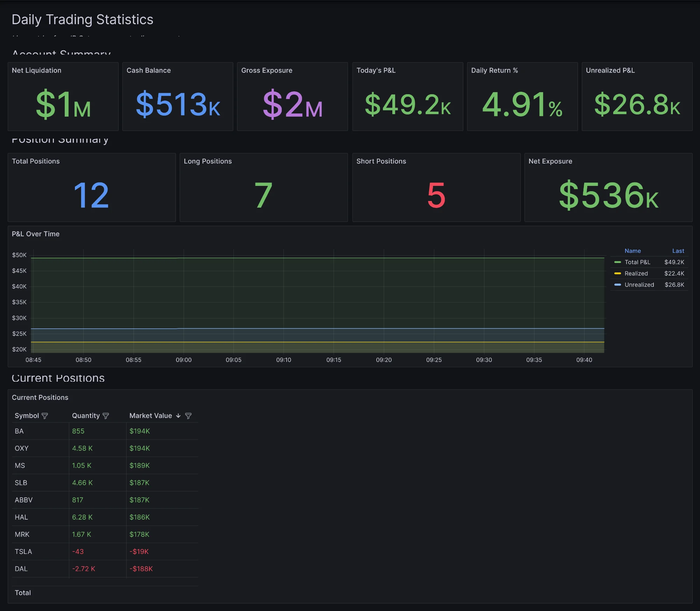
Task: Sort table by Market Value header text
Action: click(150, 416)
